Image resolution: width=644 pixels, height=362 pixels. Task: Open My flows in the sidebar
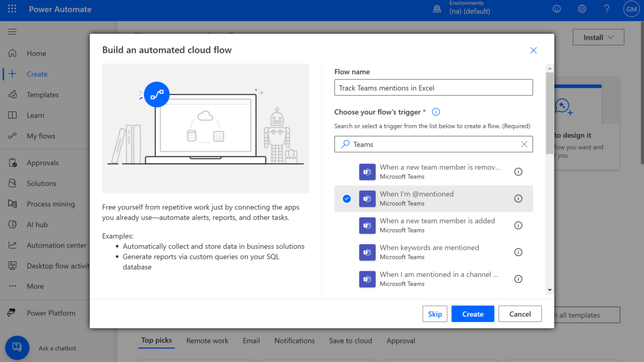(41, 136)
